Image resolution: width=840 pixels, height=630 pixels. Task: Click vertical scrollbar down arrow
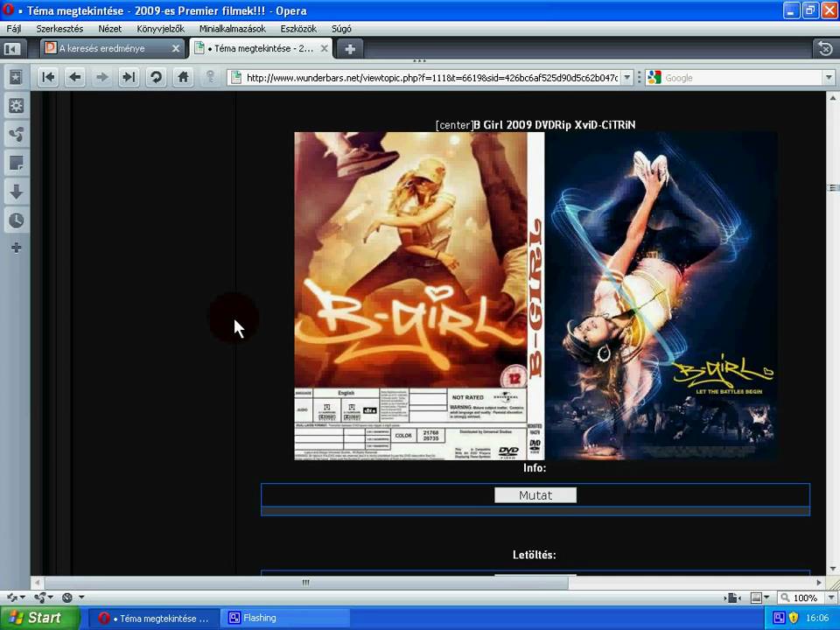pos(833,569)
